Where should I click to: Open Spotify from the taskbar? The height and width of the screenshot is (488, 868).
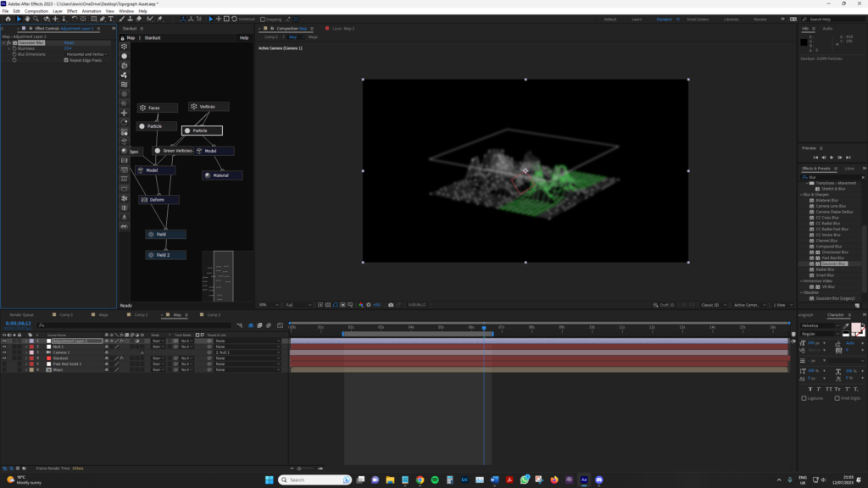click(x=435, y=480)
